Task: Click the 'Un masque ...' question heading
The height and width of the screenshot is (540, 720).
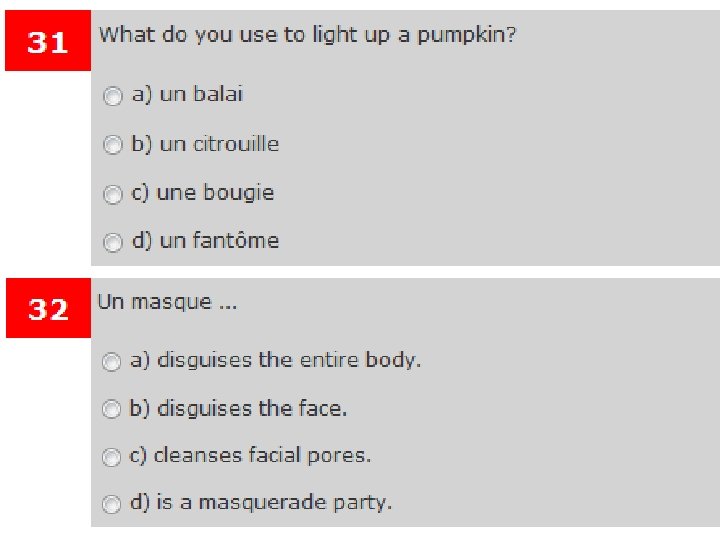Action: click(x=167, y=302)
